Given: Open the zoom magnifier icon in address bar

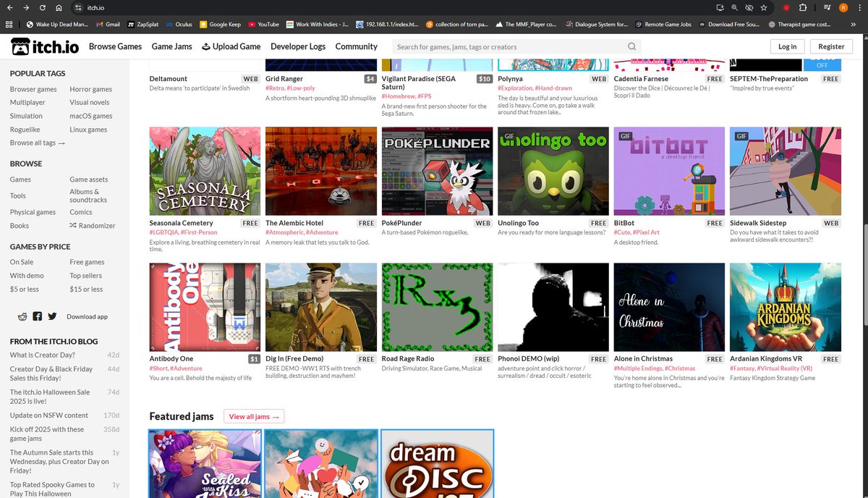Looking at the screenshot, I should pyautogui.click(x=734, y=7).
